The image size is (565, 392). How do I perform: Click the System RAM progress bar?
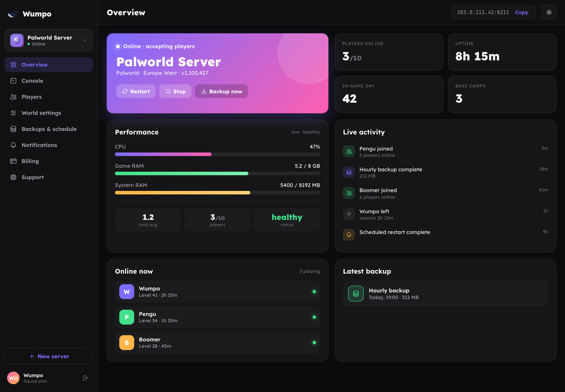pos(217,193)
